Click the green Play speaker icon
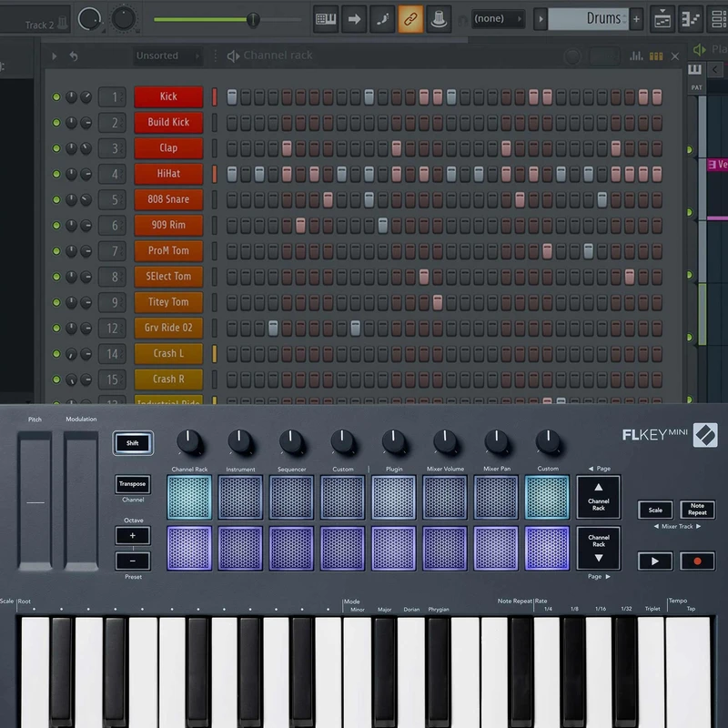 [701, 49]
